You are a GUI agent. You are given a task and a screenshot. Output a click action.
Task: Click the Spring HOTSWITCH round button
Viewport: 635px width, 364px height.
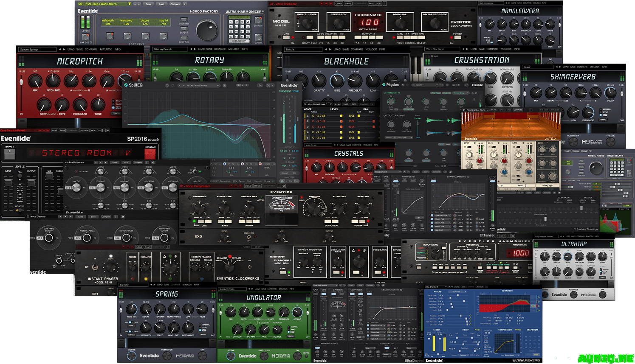tap(167, 356)
